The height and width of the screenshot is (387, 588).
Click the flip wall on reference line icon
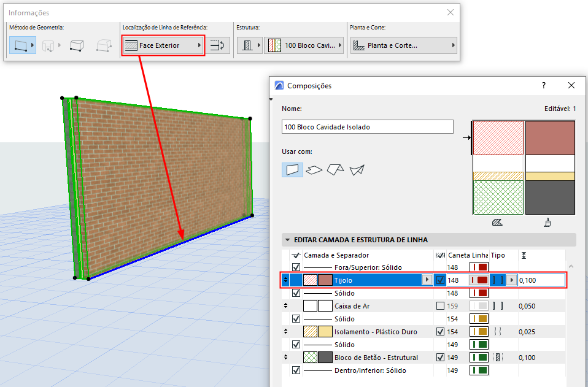coord(217,45)
